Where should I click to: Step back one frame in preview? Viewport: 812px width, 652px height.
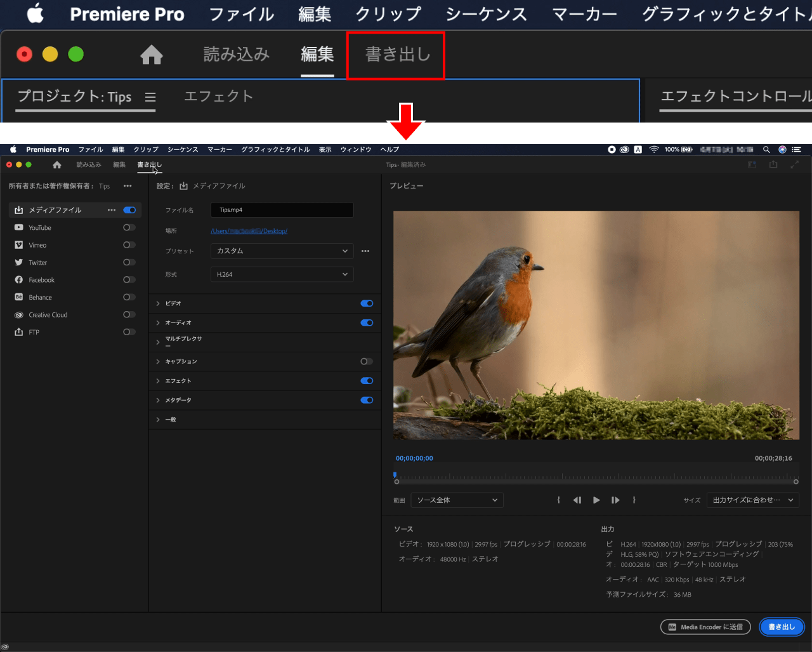tap(577, 500)
